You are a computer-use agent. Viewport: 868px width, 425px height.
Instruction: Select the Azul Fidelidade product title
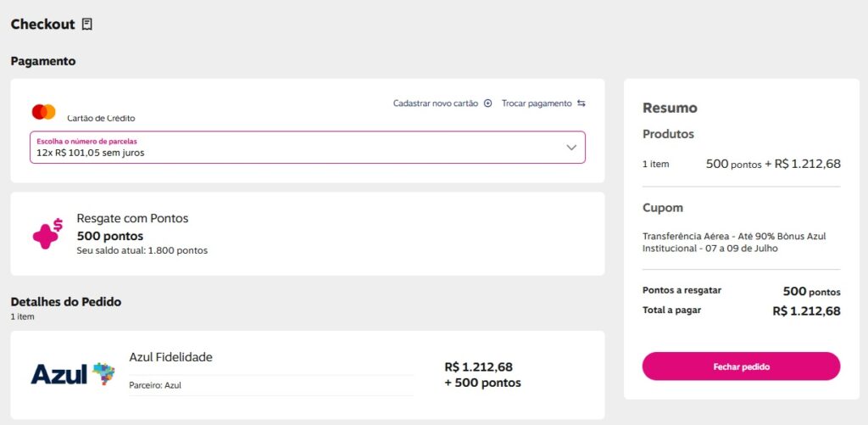(170, 357)
